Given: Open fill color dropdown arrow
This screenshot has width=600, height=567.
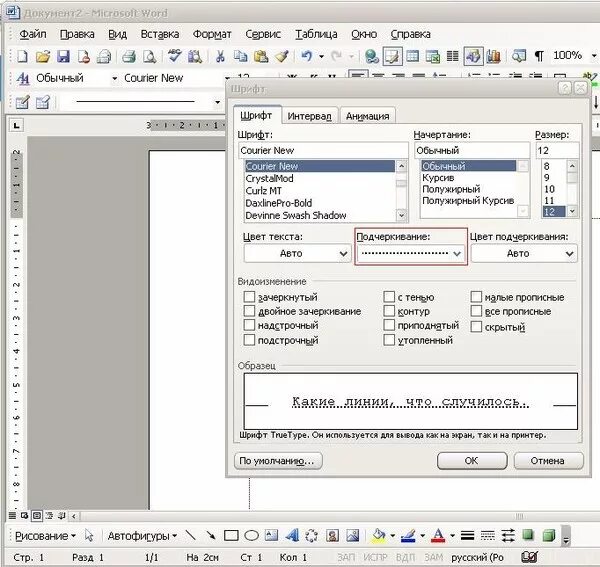Looking at the screenshot, I should tap(393, 535).
